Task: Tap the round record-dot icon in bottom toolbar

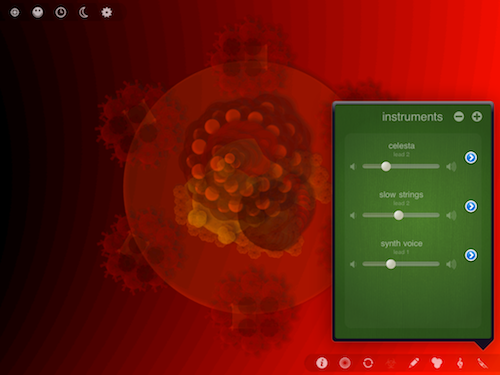Action: click(345, 363)
